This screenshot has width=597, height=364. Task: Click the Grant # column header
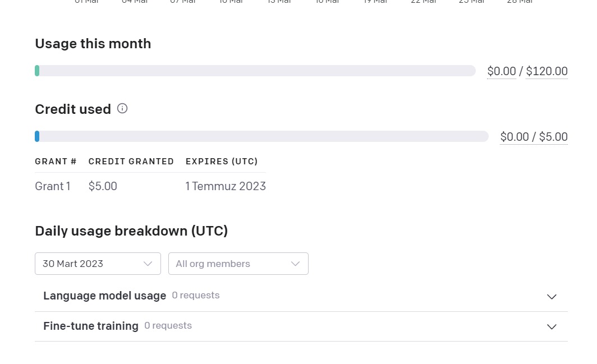point(56,162)
